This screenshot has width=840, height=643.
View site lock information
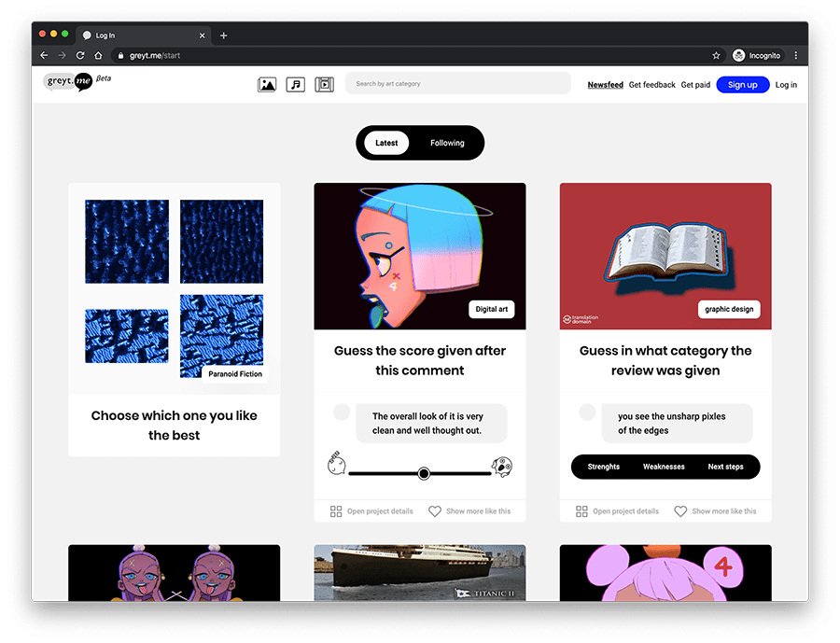(x=120, y=55)
